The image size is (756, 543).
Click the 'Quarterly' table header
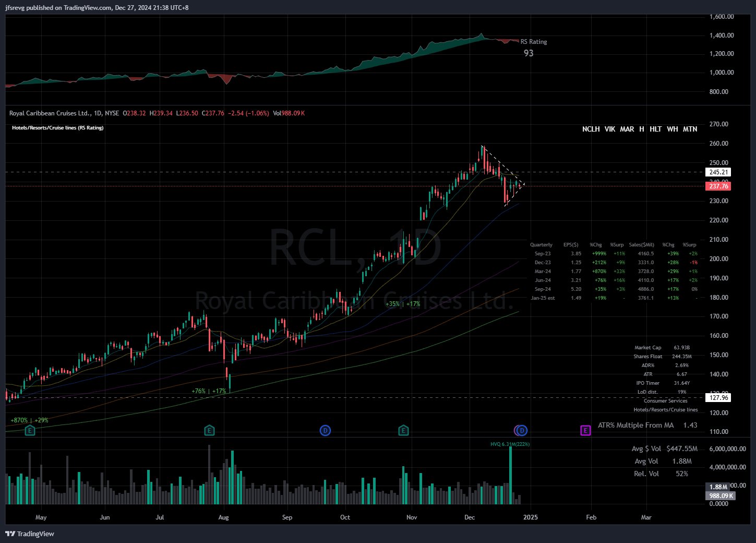click(541, 245)
